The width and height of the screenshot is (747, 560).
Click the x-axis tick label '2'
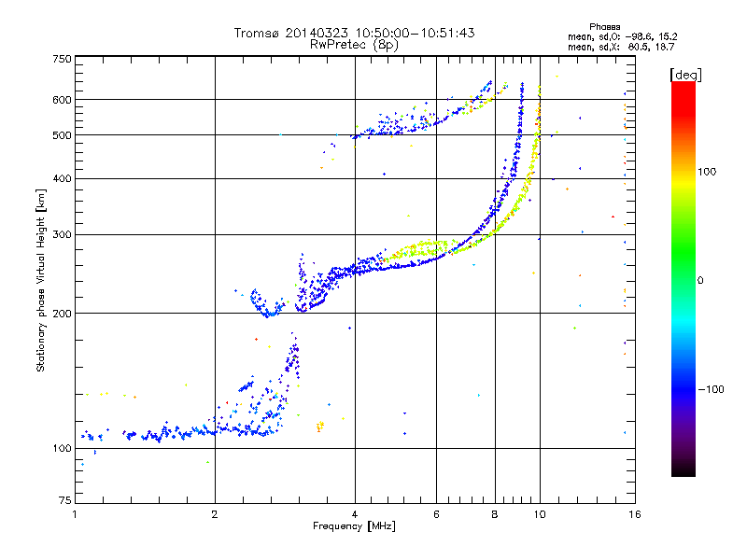click(215, 514)
